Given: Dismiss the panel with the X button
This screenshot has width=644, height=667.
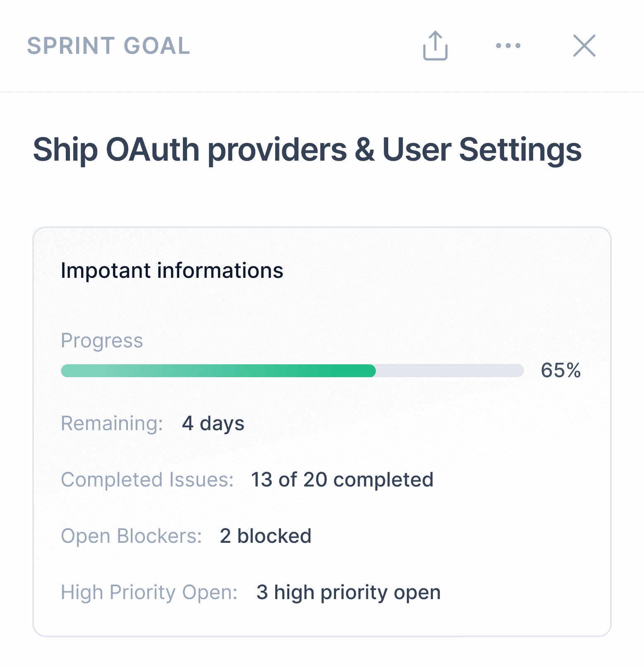Looking at the screenshot, I should [584, 46].
